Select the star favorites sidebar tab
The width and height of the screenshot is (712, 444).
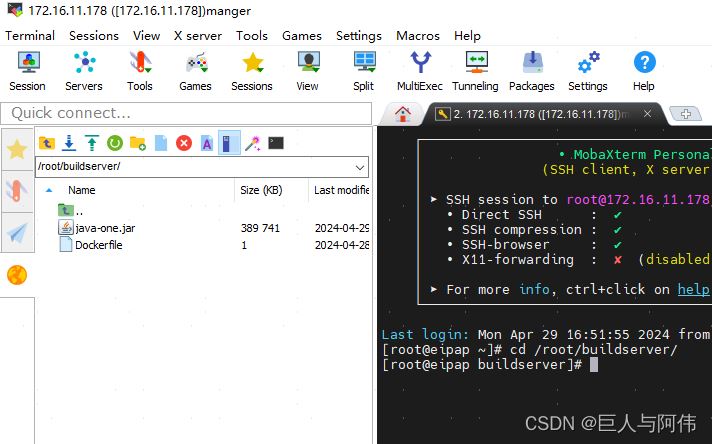pos(17,149)
